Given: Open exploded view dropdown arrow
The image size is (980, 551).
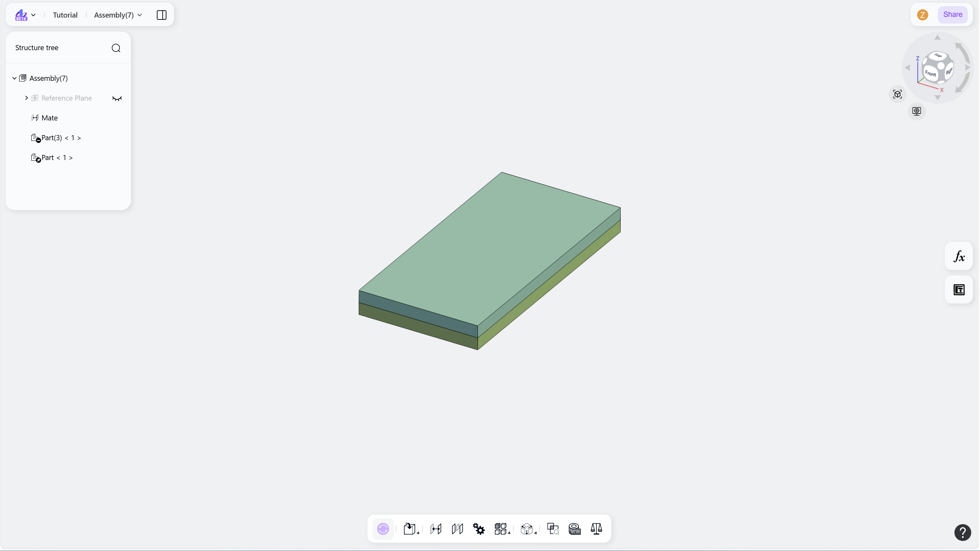Looking at the screenshot, I should [535, 533].
